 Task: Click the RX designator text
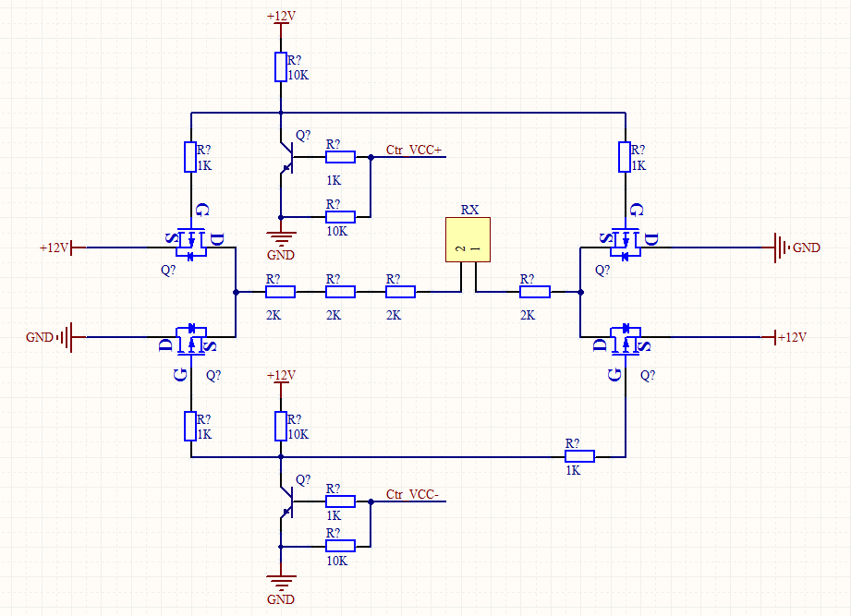469,210
